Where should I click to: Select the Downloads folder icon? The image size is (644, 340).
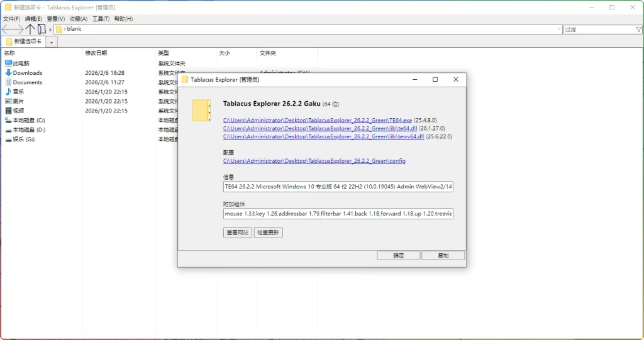(x=8, y=73)
